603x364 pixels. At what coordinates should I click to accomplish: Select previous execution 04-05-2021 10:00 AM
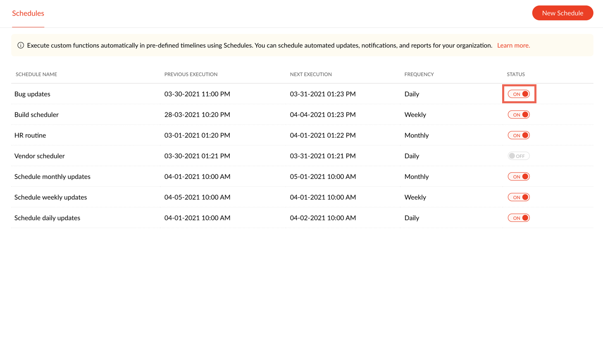click(198, 197)
